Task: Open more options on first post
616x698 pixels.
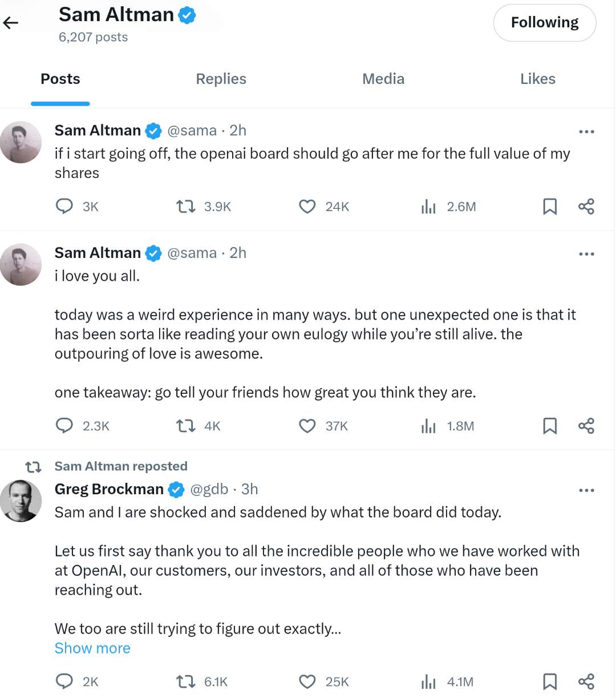Action: click(x=586, y=132)
